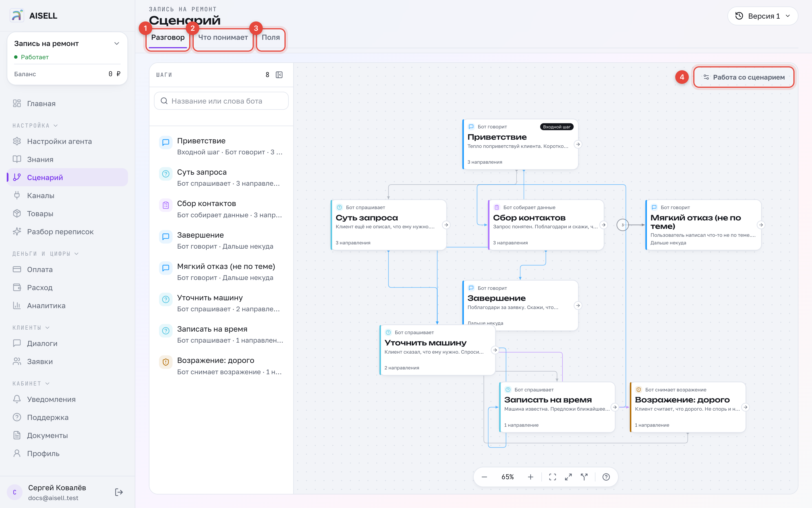Open Настройки агента gear icon
This screenshot has width=812, height=508.
pyautogui.click(x=17, y=141)
